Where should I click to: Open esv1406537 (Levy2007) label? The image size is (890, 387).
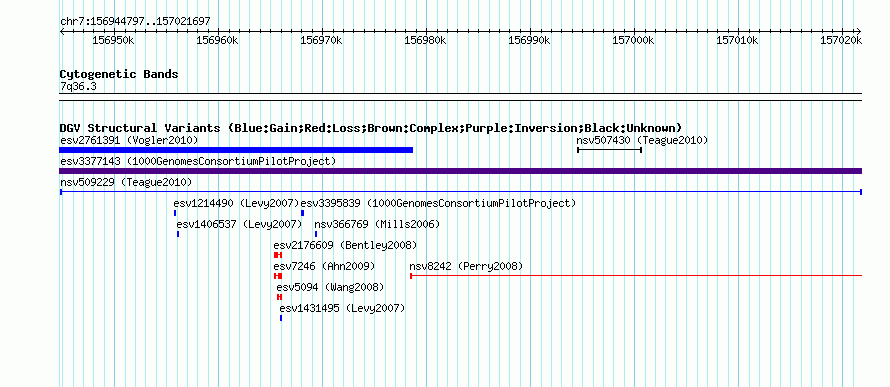pyautogui.click(x=240, y=224)
